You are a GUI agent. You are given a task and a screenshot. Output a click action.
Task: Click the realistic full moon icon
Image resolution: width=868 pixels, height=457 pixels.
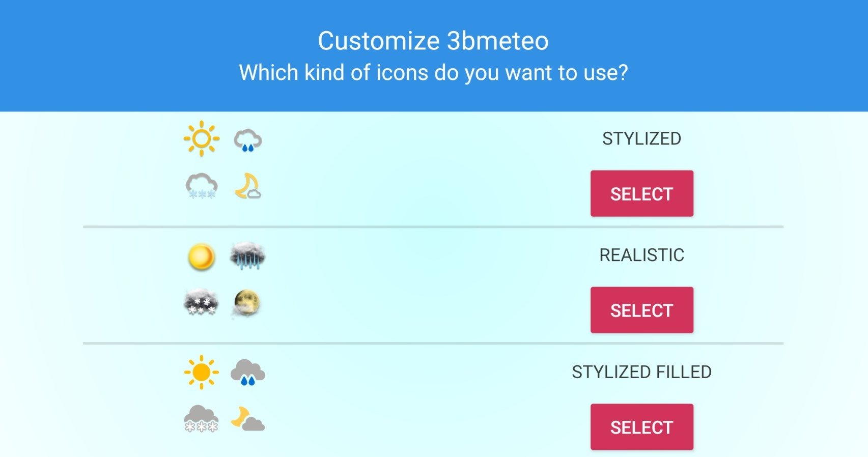[x=247, y=303]
